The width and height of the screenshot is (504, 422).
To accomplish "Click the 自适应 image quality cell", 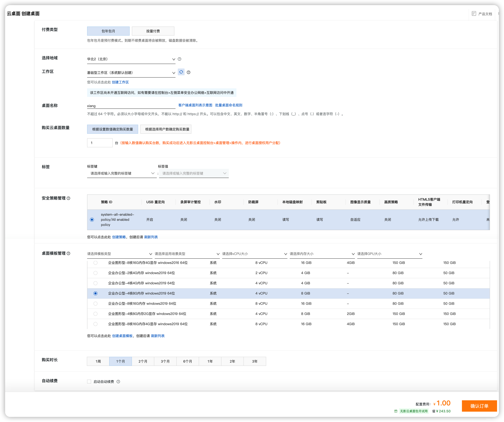I will 355,220.
